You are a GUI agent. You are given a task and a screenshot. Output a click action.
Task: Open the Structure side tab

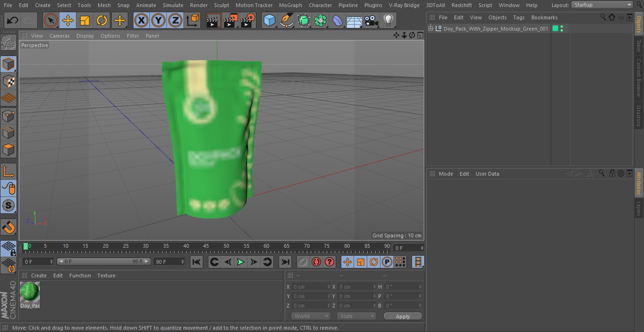pyautogui.click(x=639, y=115)
